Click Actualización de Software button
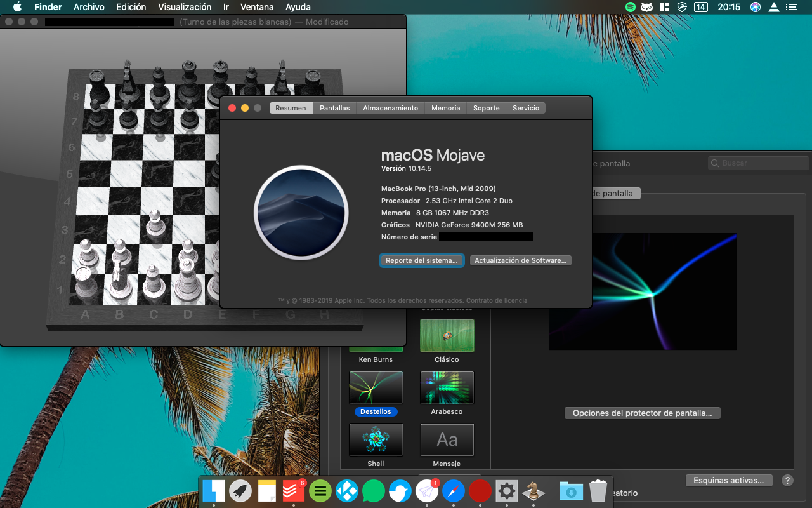This screenshot has width=812, height=508. click(x=521, y=260)
